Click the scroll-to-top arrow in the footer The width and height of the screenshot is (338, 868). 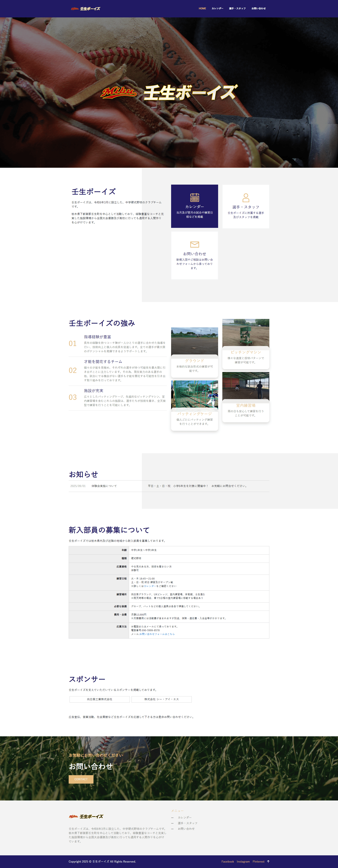coord(268,861)
